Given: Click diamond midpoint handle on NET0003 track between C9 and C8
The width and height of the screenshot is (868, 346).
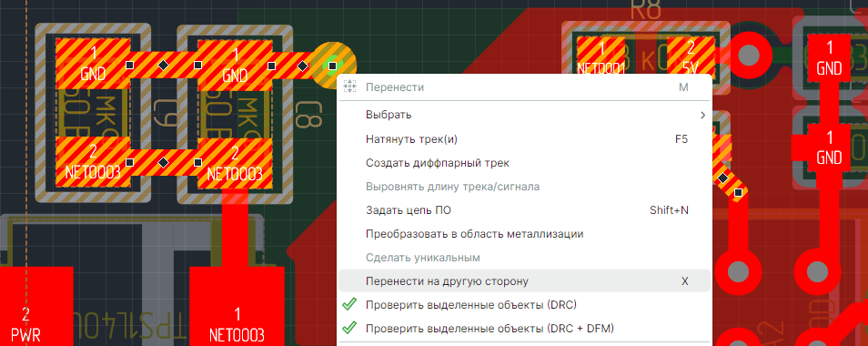Looking at the screenshot, I should 163,163.
